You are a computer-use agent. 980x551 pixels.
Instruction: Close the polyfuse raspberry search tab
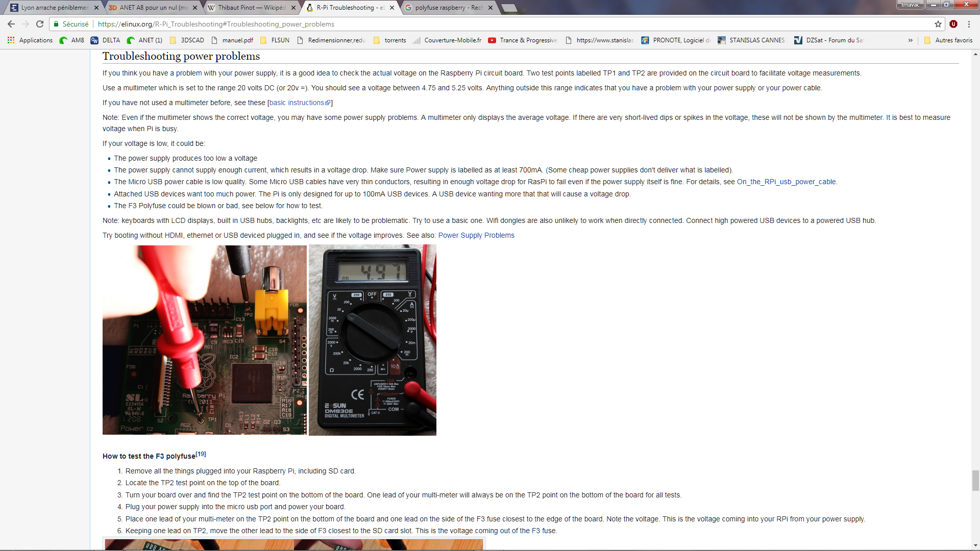[x=491, y=8]
